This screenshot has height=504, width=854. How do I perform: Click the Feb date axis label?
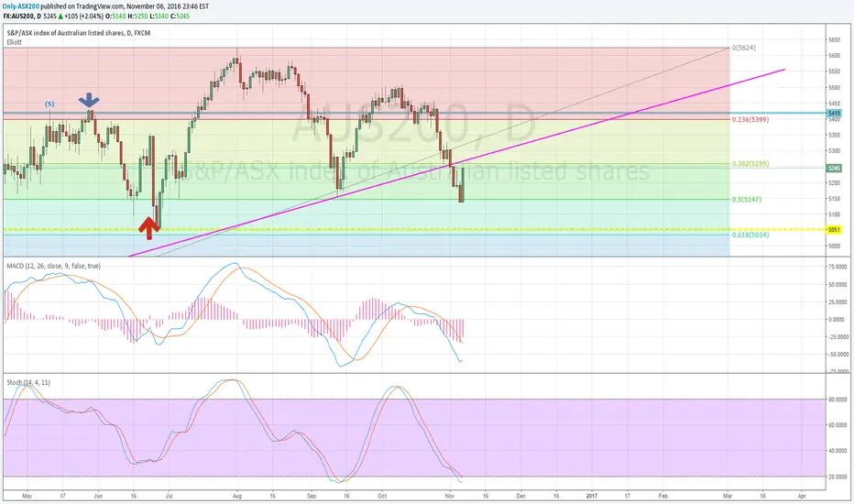pyautogui.click(x=662, y=496)
